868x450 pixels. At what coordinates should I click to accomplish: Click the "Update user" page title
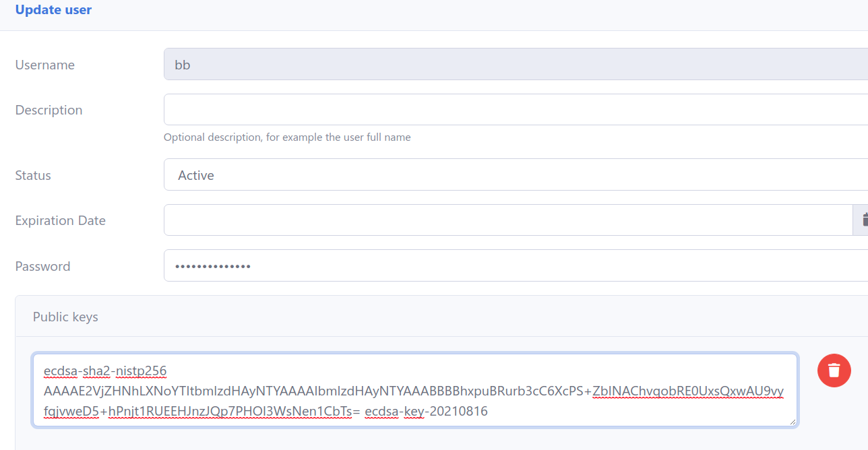pos(53,9)
